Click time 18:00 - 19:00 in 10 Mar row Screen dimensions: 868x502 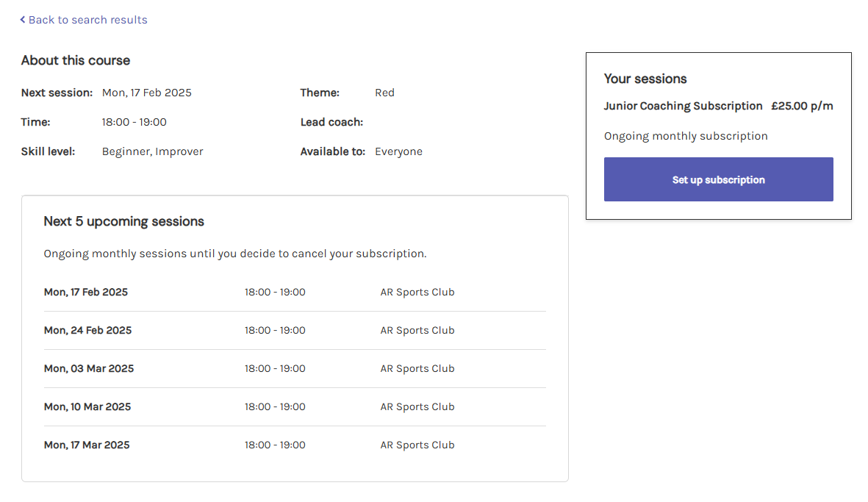pyautogui.click(x=275, y=406)
